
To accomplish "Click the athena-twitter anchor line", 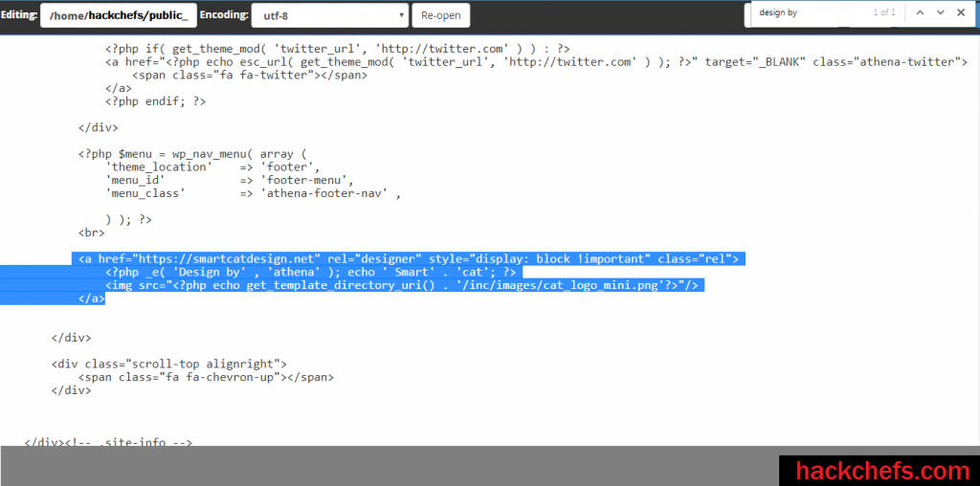I will point(536,62).
